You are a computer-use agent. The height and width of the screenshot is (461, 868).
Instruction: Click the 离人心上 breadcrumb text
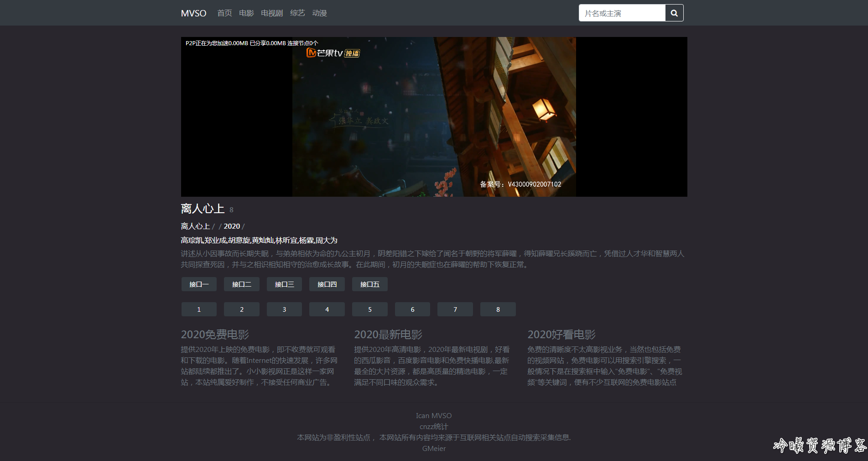pos(195,226)
